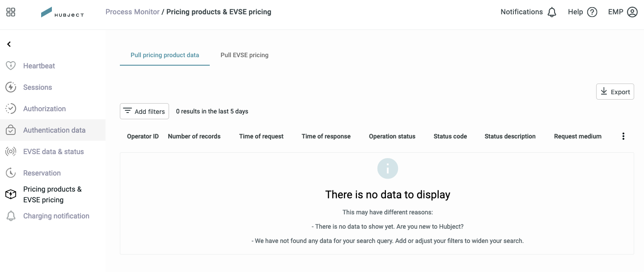This screenshot has width=644, height=272.
Task: Click the Charging notification bell icon
Action: pyautogui.click(x=11, y=216)
